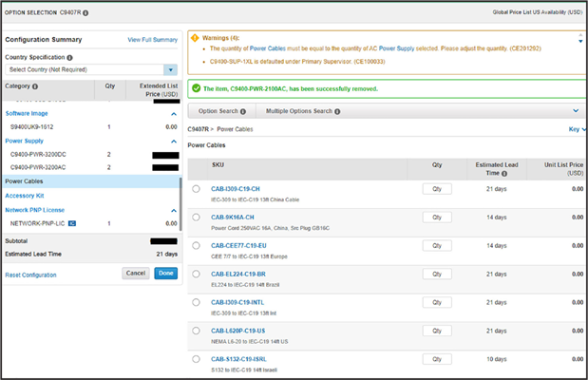Click C9400-PWR-3200AC summary row
The image size is (588, 380).
91,167
